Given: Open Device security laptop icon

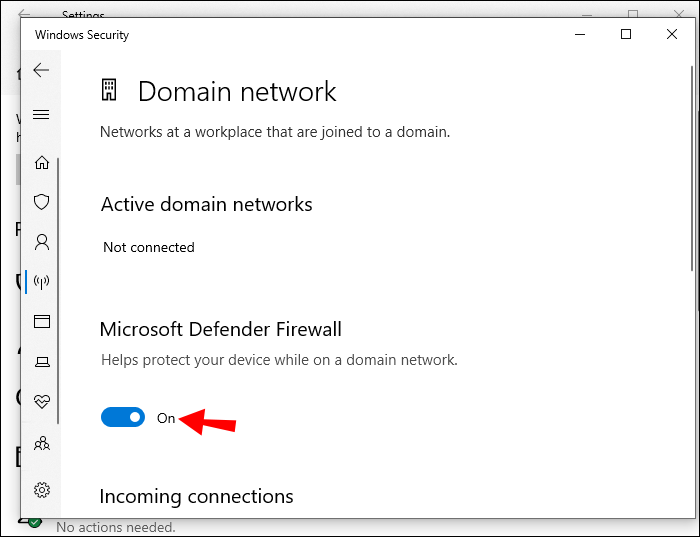Looking at the screenshot, I should click(x=41, y=361).
